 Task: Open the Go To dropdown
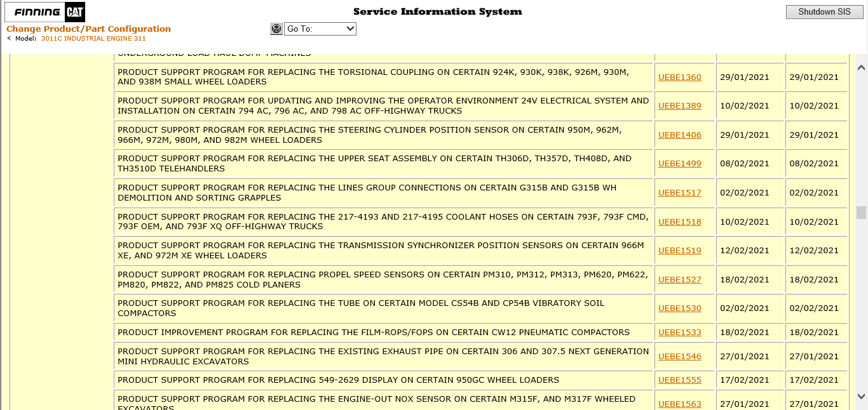320,29
